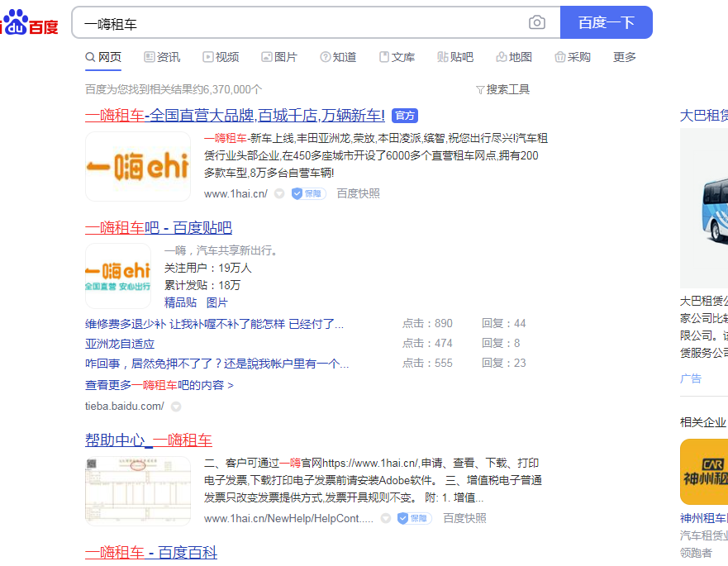Screen dimensions: 728x566
Task: Click 回复：44 count text
Action: [x=504, y=324]
